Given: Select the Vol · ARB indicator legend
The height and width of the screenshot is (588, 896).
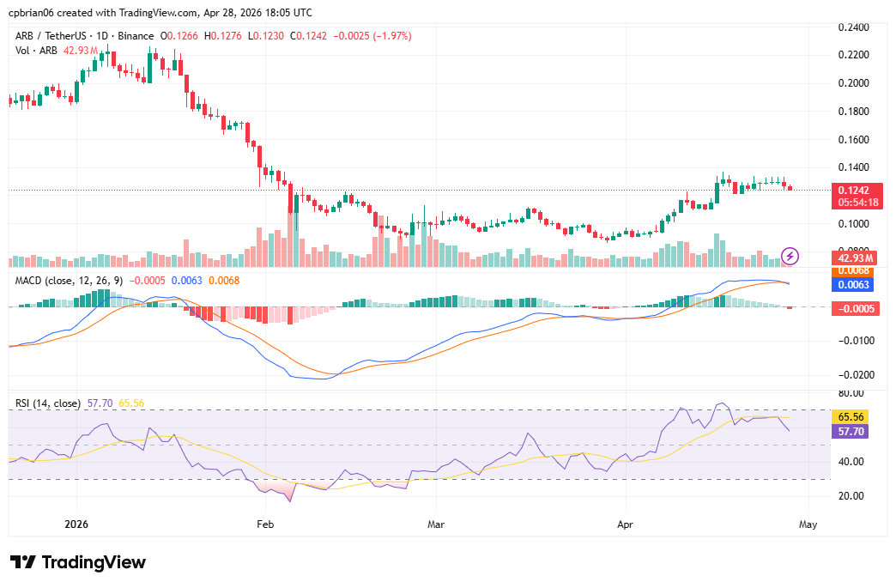Looking at the screenshot, I should [36, 51].
